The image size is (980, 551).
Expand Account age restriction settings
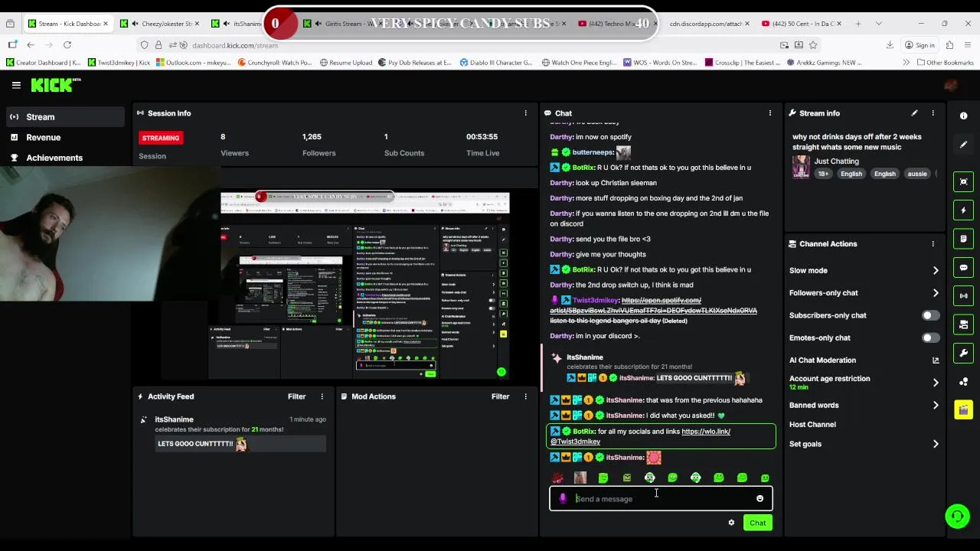click(x=936, y=382)
